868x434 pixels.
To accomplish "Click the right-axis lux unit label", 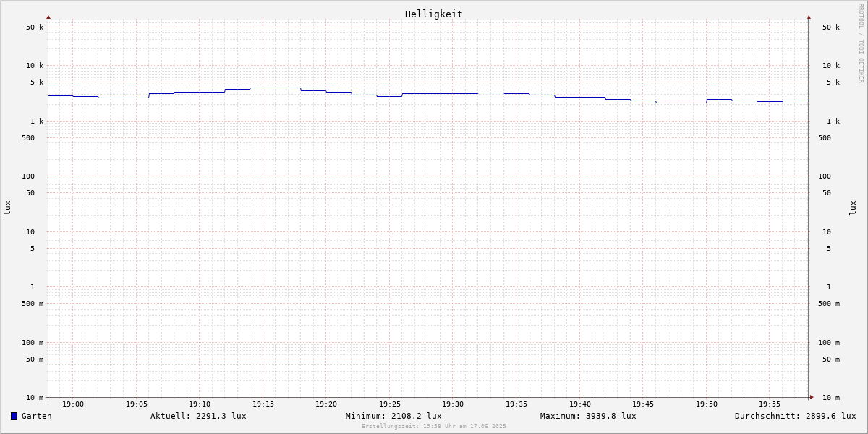I will pyautogui.click(x=853, y=208).
